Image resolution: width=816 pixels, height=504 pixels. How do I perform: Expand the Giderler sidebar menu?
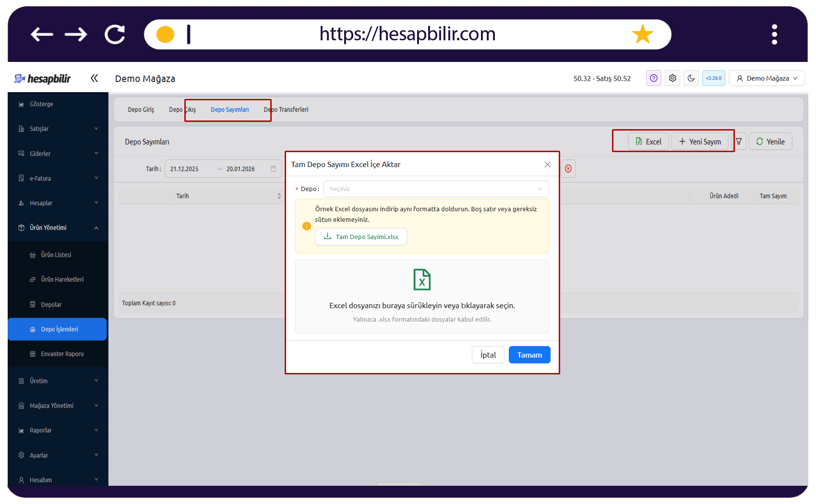click(57, 154)
